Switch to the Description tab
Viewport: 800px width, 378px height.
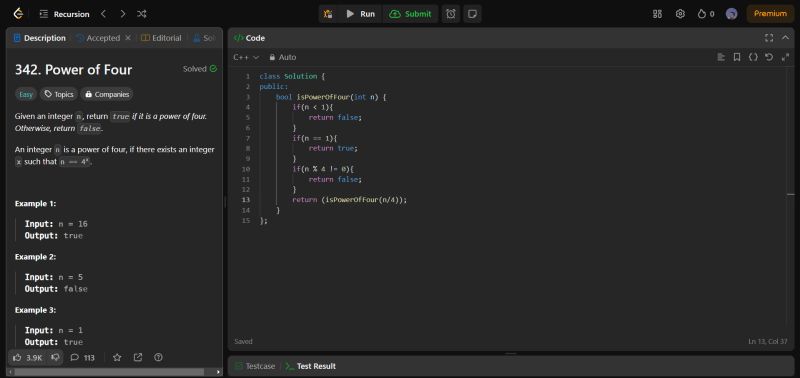(40, 38)
